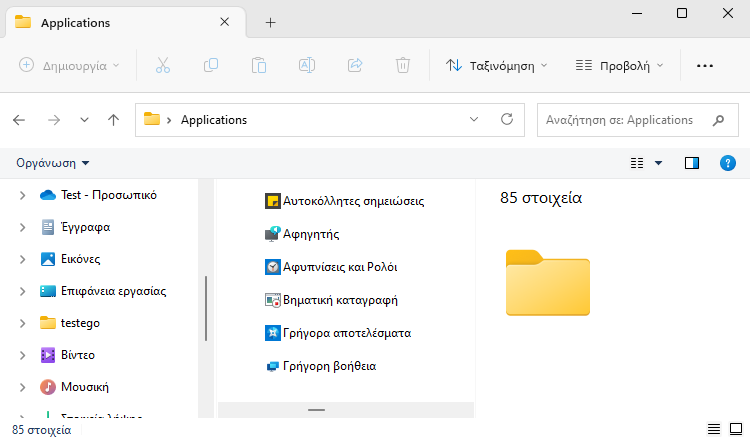
Task: Open the recent locations chevron
Action: point(84,120)
